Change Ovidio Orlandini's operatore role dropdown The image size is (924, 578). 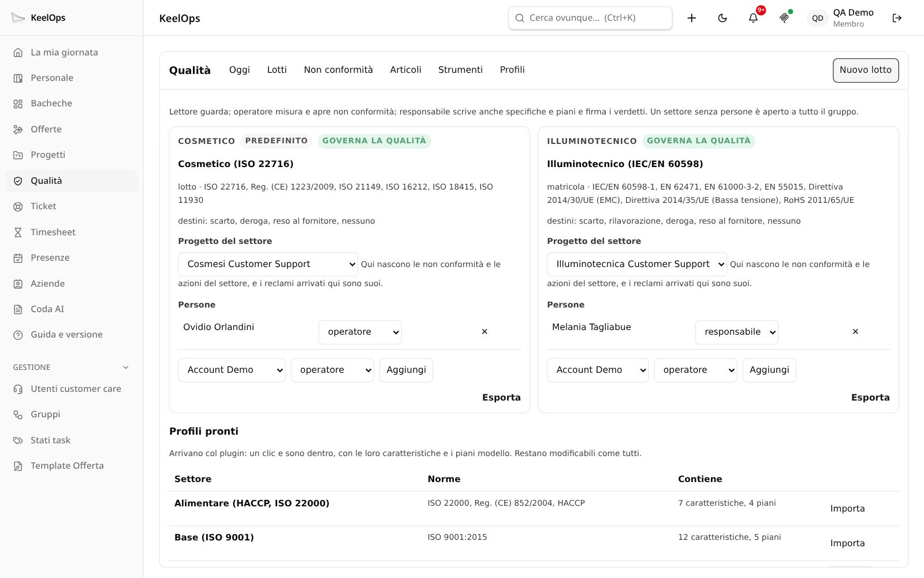[360, 332]
